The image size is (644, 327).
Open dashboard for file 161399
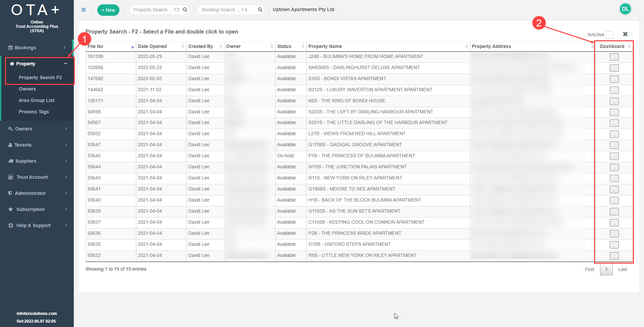tap(614, 57)
